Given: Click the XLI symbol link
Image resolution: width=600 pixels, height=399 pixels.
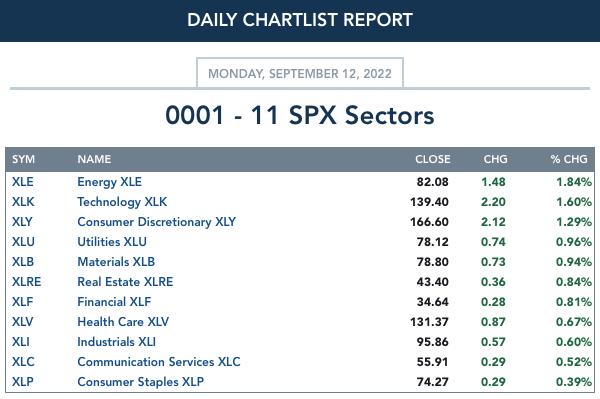Looking at the screenshot, I should (x=21, y=342).
